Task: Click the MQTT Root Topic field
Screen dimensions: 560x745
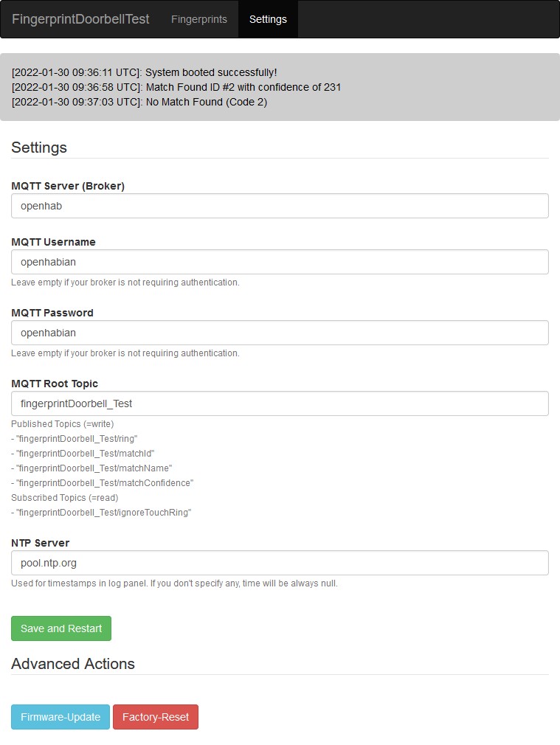Action: [280, 403]
